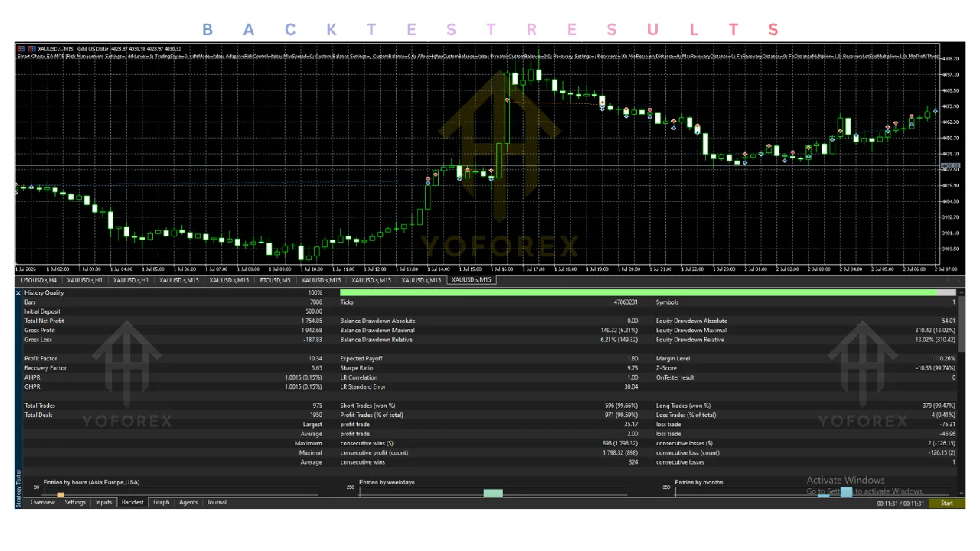Image resolution: width=980 pixels, height=551 pixels.
Task: Select the "Balance Drawdown Maximal" label
Action: pyautogui.click(x=378, y=331)
